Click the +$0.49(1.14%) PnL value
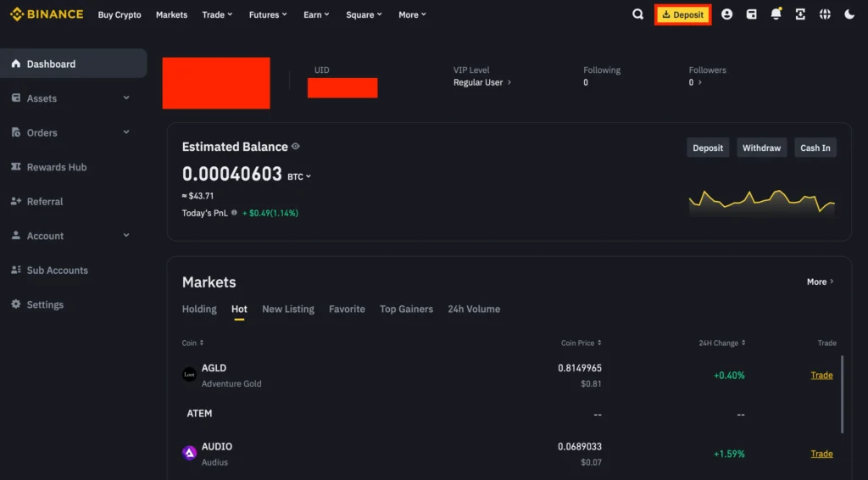This screenshot has height=480, width=868. 270,213
